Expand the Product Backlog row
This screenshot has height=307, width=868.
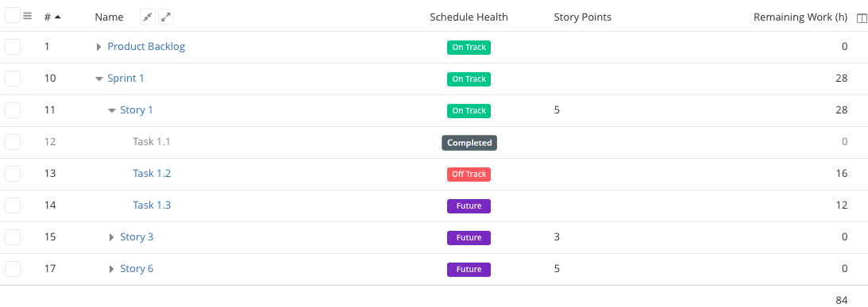[x=99, y=48]
